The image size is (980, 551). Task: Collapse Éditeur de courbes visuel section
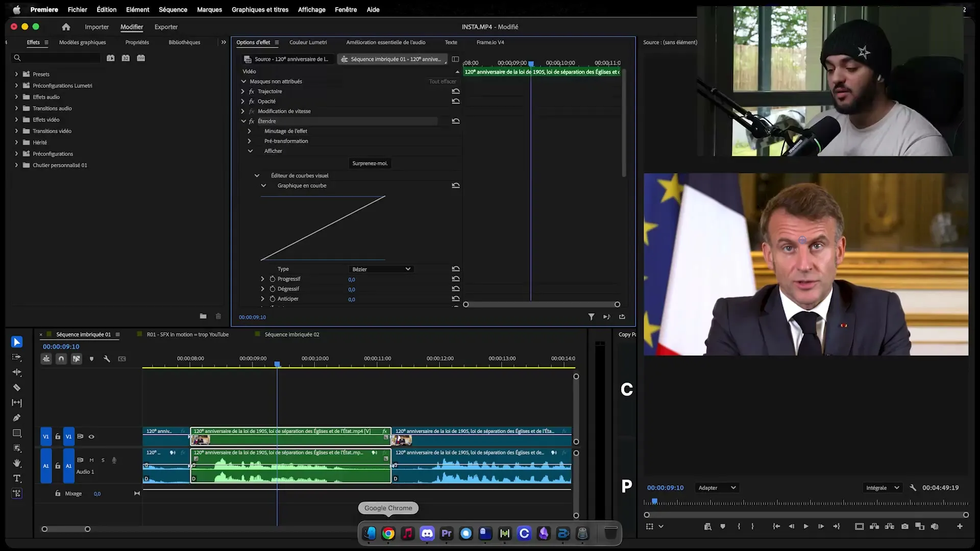point(257,176)
